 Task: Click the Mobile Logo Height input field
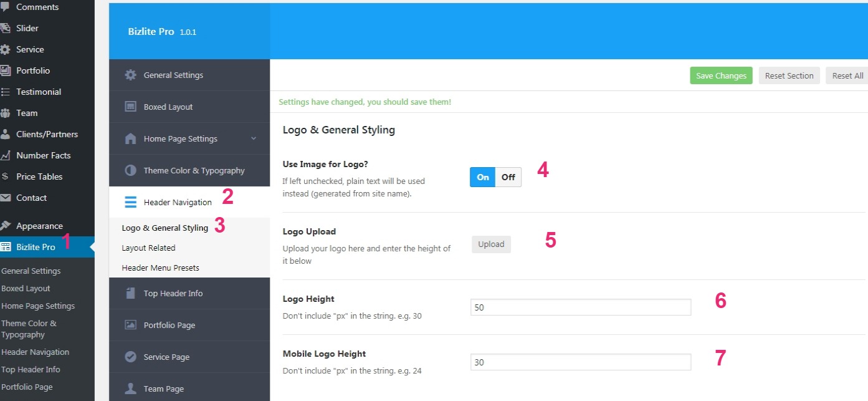(581, 362)
